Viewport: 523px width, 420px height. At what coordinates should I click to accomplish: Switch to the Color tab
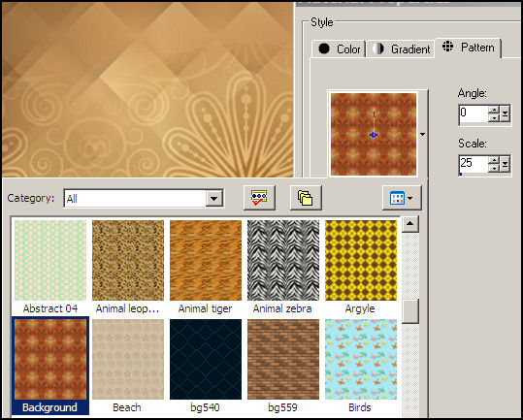click(339, 49)
